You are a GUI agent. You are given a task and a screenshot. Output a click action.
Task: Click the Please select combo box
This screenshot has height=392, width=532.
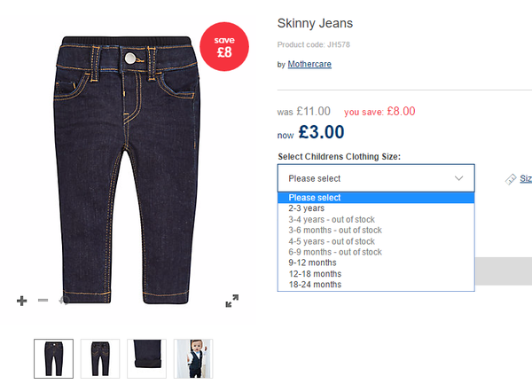(376, 178)
